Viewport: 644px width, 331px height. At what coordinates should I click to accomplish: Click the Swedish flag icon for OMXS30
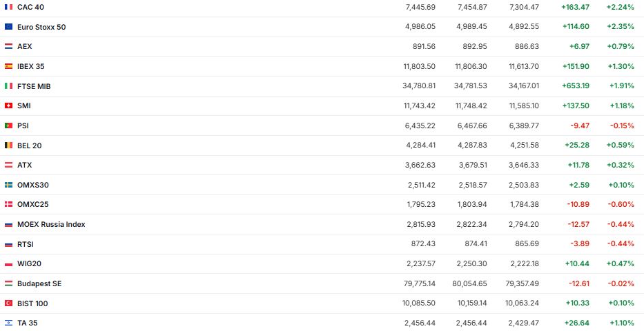(8, 185)
